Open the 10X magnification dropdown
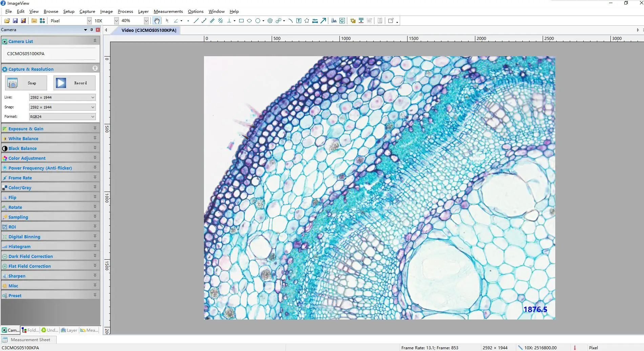 point(117,21)
